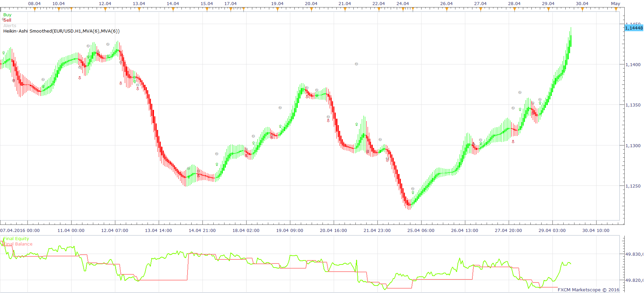The width and height of the screenshot is (644, 293).
Task: Click the 29.04 date label at top
Action: click(548, 4)
